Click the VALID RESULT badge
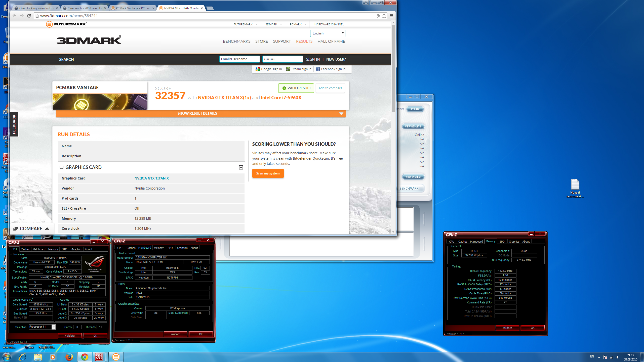 click(296, 88)
